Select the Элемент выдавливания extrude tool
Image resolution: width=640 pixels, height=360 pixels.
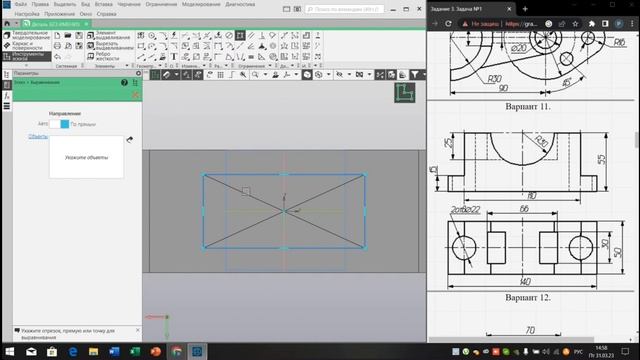[x=110, y=35]
